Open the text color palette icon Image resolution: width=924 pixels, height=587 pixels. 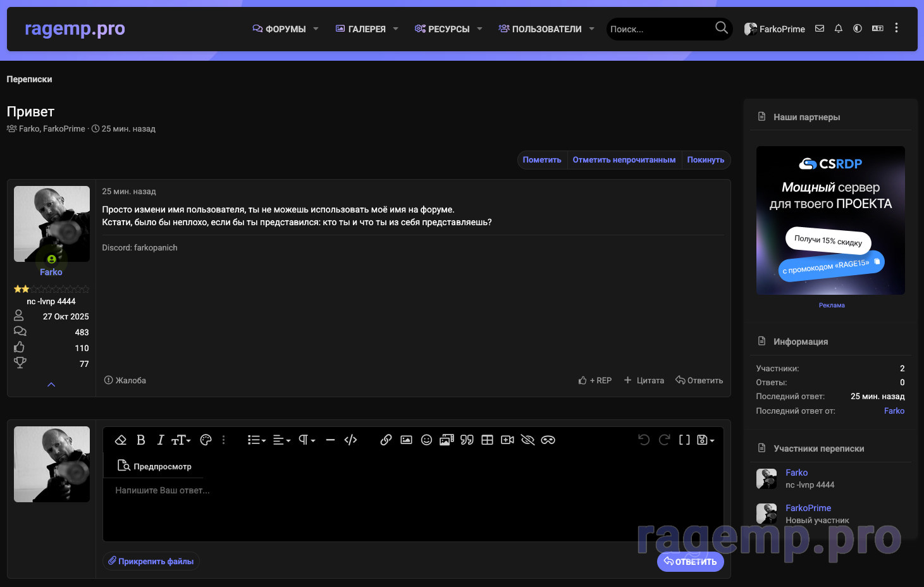(x=206, y=440)
